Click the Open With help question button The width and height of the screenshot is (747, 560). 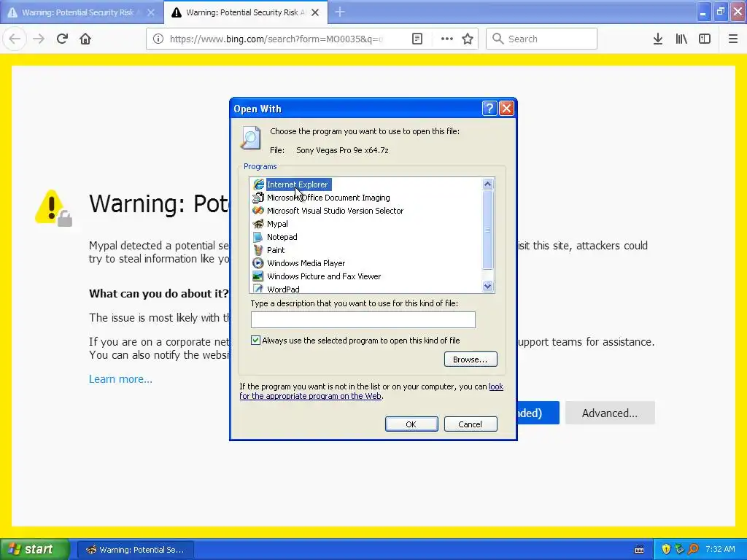(489, 109)
